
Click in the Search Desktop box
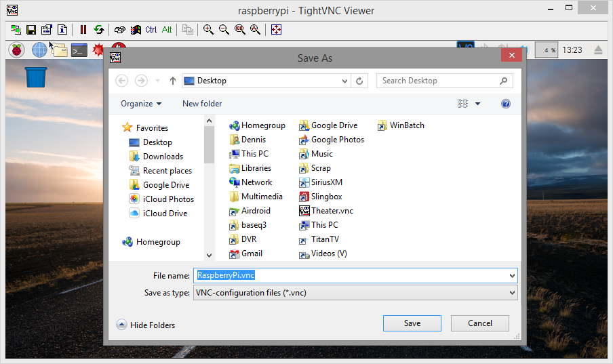(x=445, y=81)
